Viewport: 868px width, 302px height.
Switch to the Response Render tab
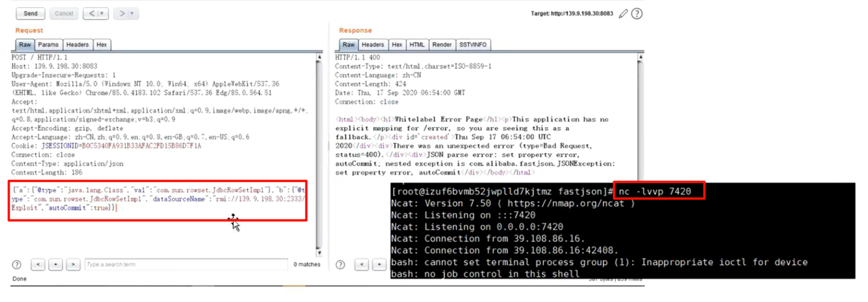pos(442,45)
